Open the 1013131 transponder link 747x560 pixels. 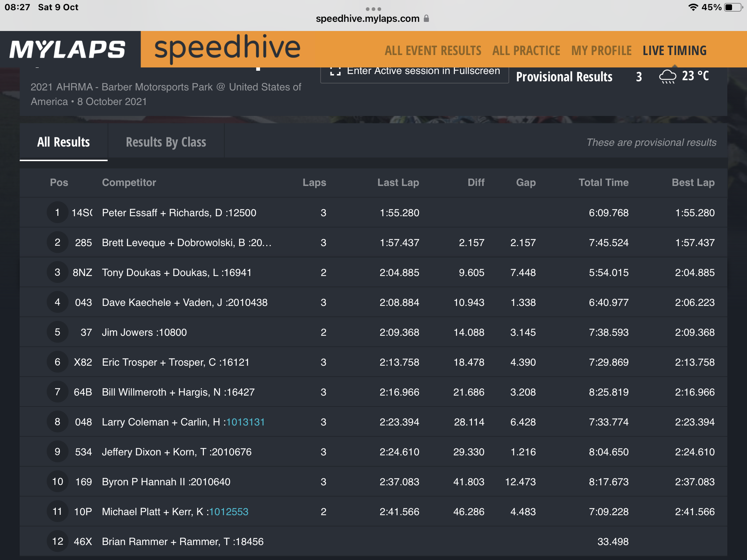[x=245, y=422]
